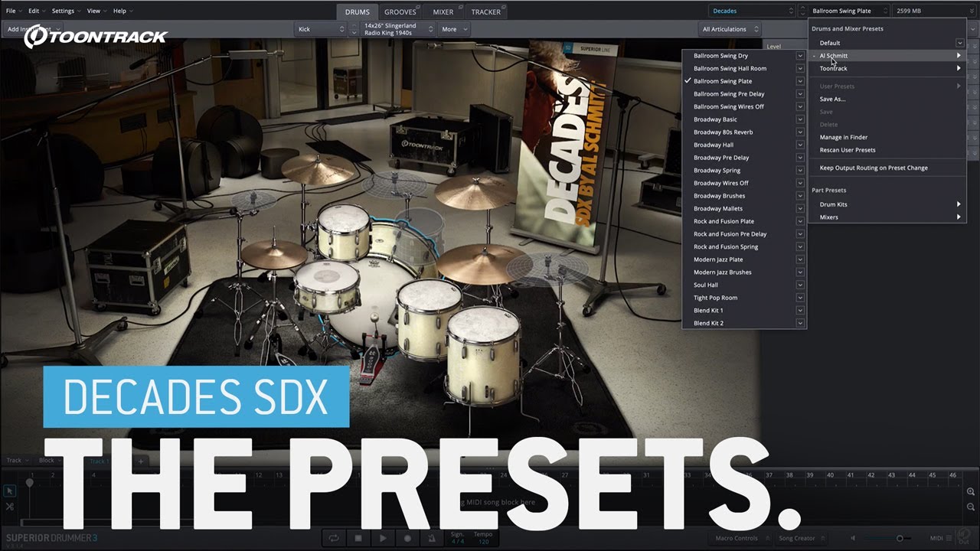The height and width of the screenshot is (551, 980).
Task: Open the Track menu above timeline
Action: [x=17, y=461]
